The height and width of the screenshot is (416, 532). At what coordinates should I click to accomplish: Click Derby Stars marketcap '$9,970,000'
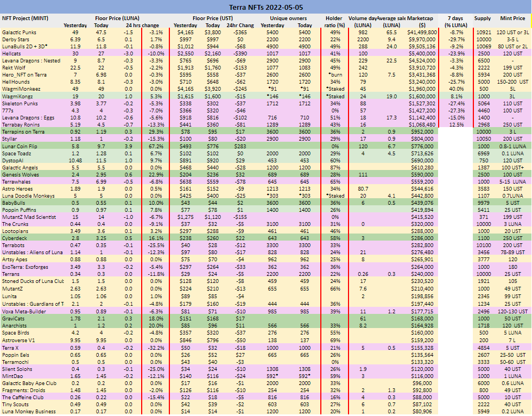[423, 39]
